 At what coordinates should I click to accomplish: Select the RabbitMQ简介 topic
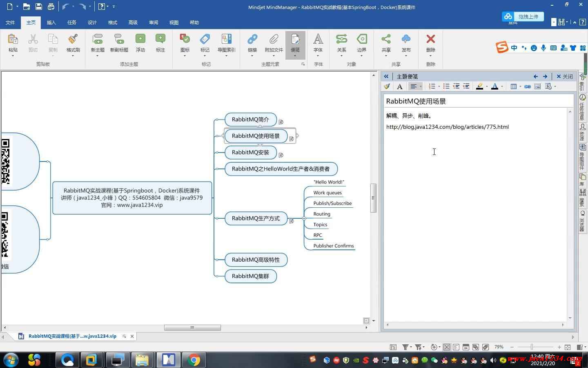(x=251, y=119)
